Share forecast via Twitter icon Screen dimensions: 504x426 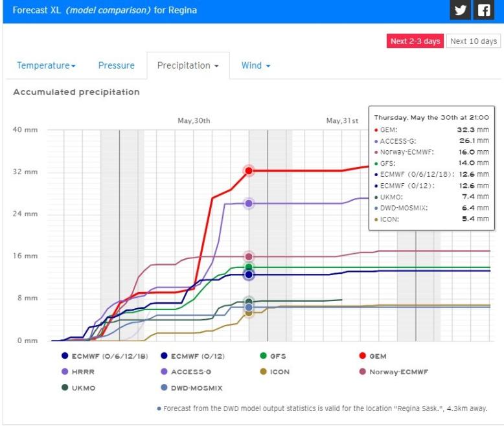point(460,10)
